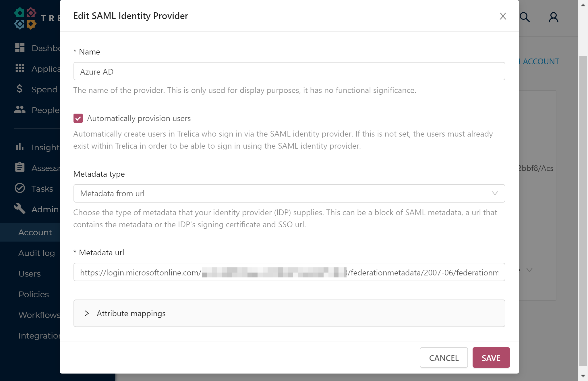Uncheck Automatically provision users checkbox

pyautogui.click(x=78, y=118)
